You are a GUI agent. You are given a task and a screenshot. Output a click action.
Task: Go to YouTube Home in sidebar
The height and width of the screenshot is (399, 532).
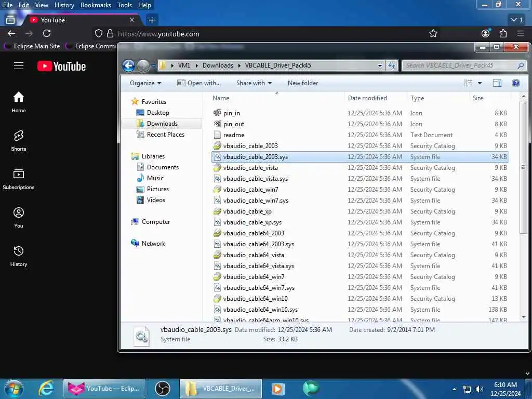(19, 102)
